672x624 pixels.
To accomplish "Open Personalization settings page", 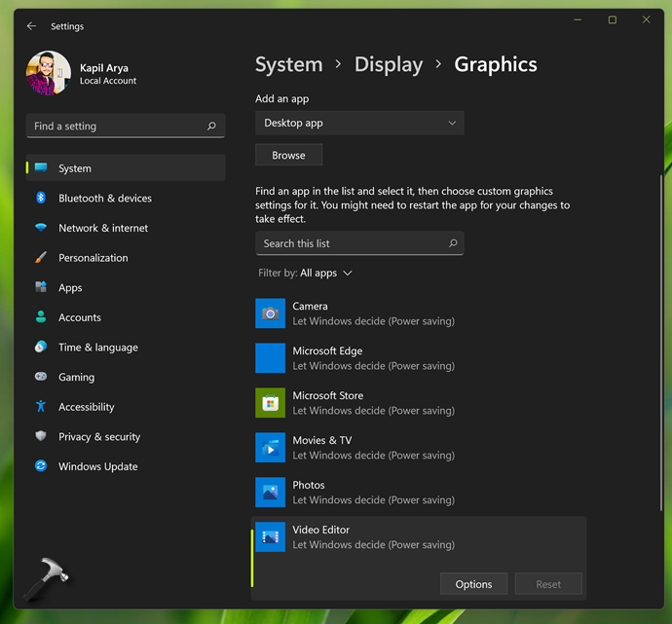I will (x=93, y=258).
